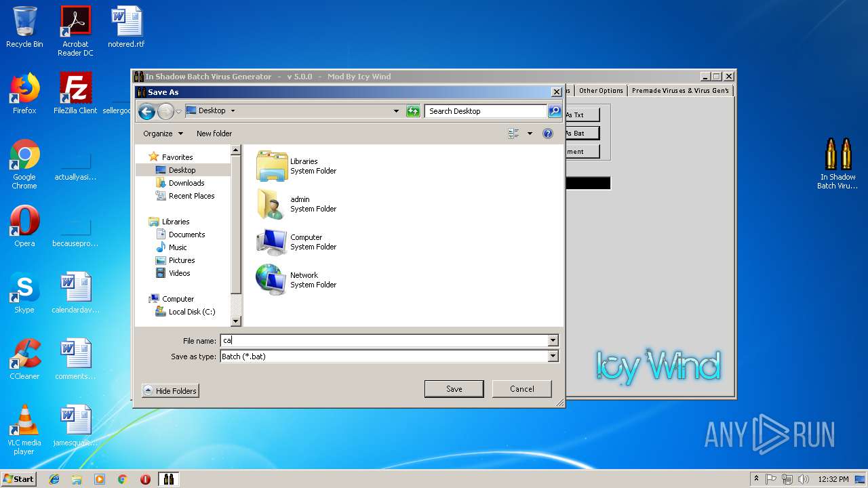Viewport: 868px width, 488px height.
Task: Expand the view options dropdown arrow
Action: [530, 134]
